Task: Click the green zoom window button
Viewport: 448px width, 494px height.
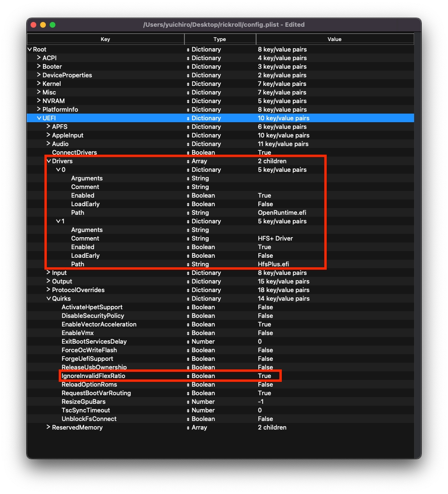Action: (53, 25)
